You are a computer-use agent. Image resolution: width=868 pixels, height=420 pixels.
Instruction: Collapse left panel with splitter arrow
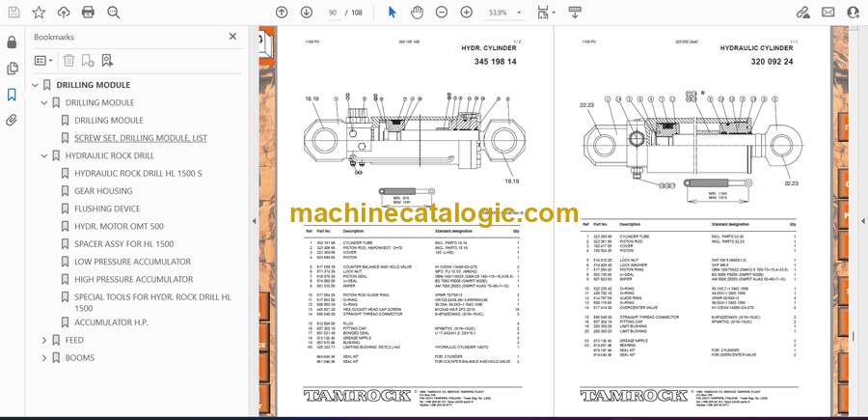click(254, 221)
